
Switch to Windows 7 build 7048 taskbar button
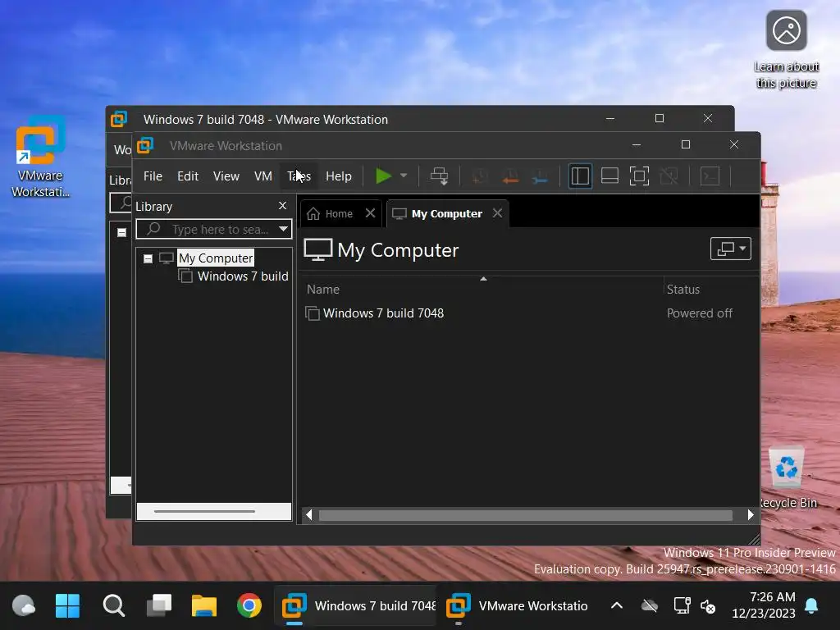click(x=356, y=606)
